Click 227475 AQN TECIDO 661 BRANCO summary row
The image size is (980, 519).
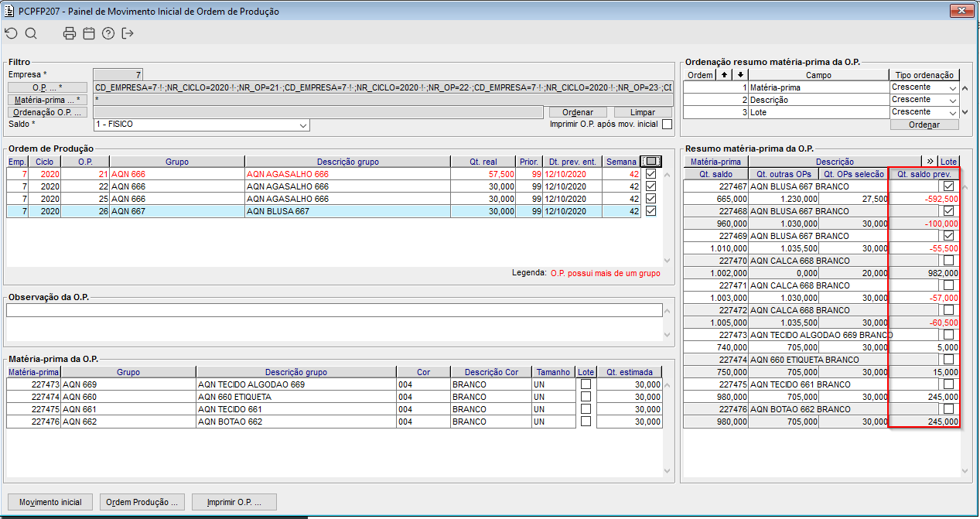(820, 384)
